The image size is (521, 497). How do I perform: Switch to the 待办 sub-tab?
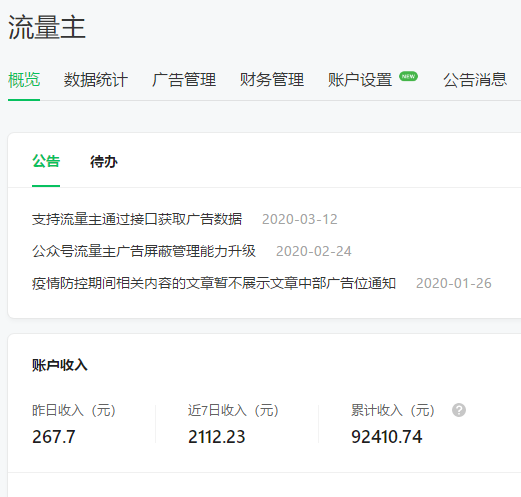pyautogui.click(x=104, y=162)
